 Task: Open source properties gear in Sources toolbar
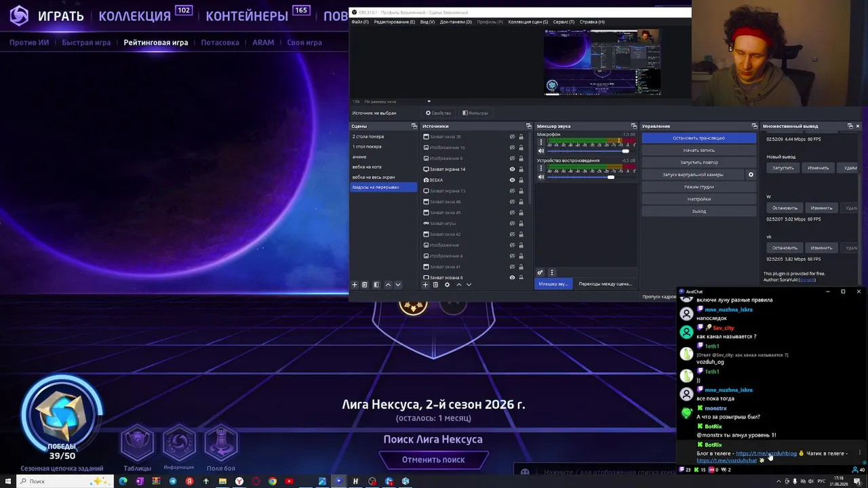447,285
